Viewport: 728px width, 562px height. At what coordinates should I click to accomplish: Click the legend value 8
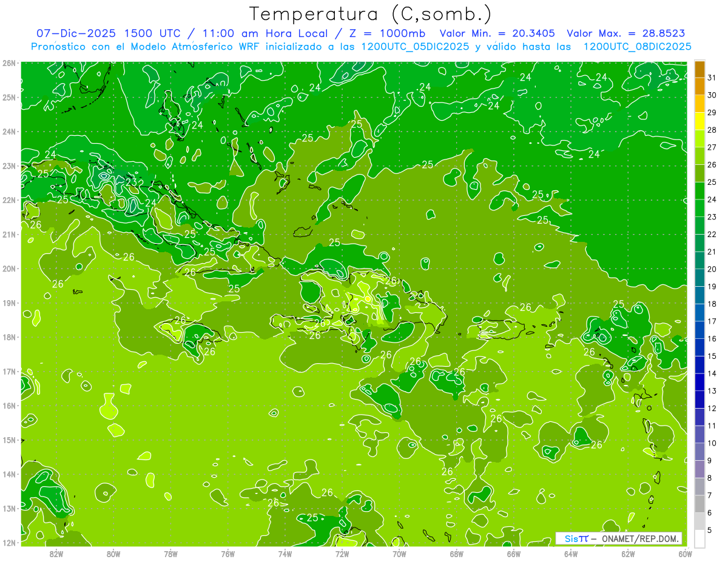coord(710,478)
